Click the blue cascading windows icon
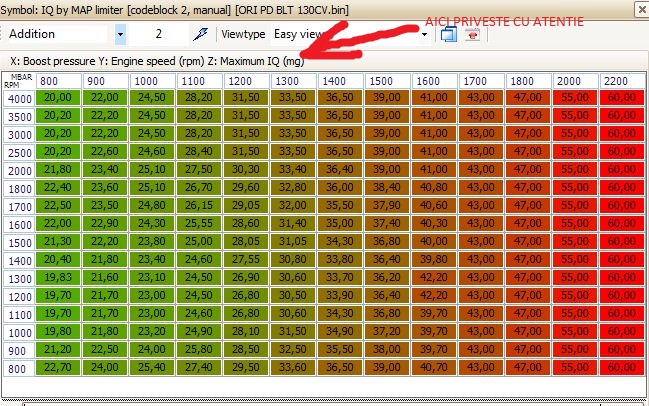649x406 pixels. [448, 34]
